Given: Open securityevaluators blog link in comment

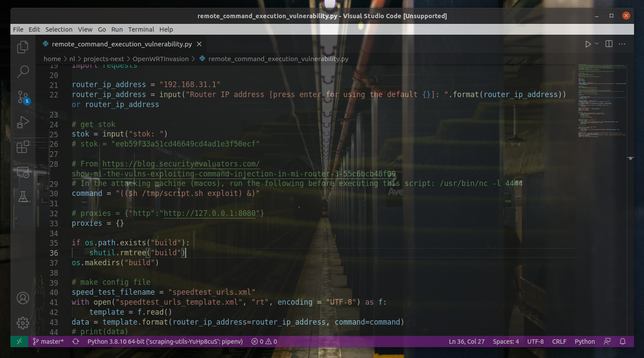Looking at the screenshot, I should 233,169.
